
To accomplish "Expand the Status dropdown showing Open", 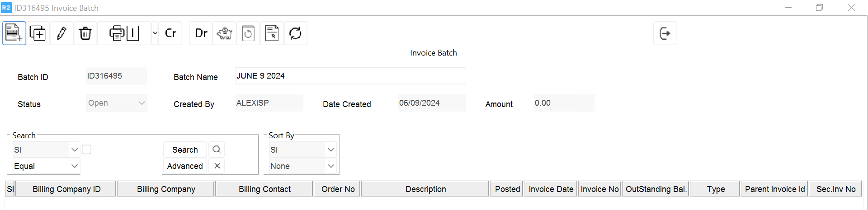I will (x=142, y=103).
